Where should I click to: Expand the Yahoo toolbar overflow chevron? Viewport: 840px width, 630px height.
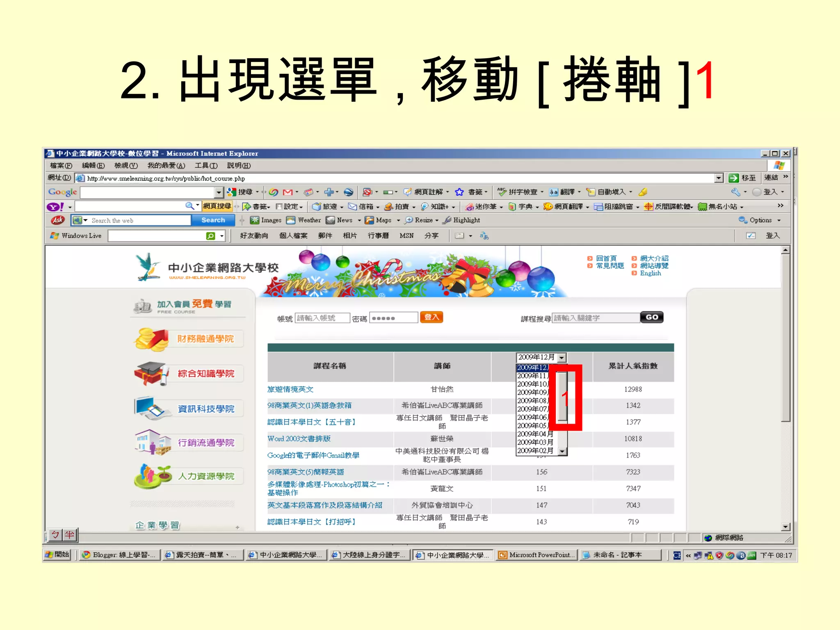click(781, 205)
